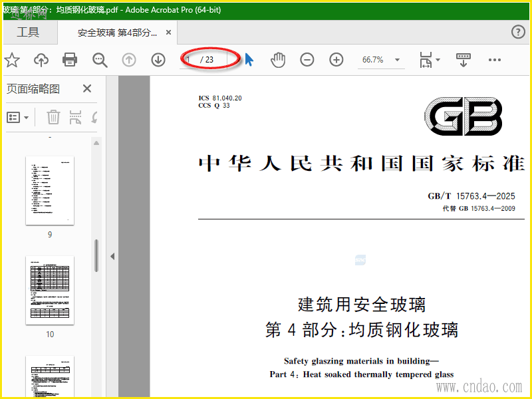Zoom in with the plus button
532x399 pixels.
[x=336, y=60]
